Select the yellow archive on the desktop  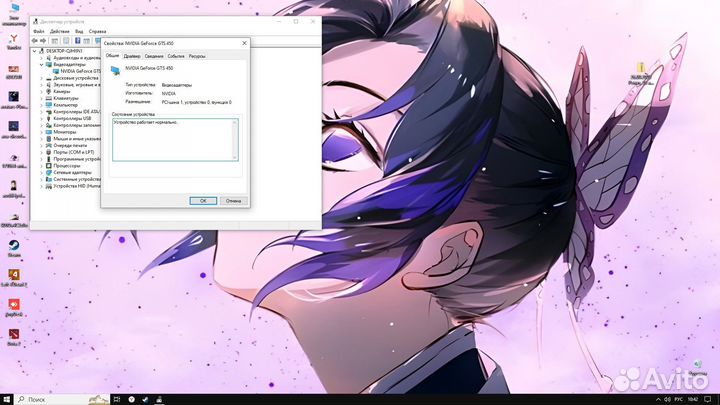pyautogui.click(x=641, y=73)
